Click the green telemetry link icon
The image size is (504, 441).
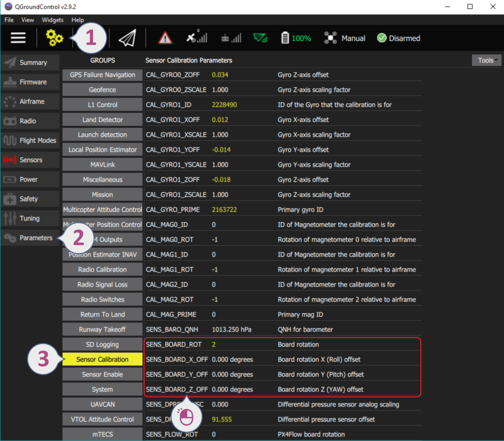coord(260,38)
